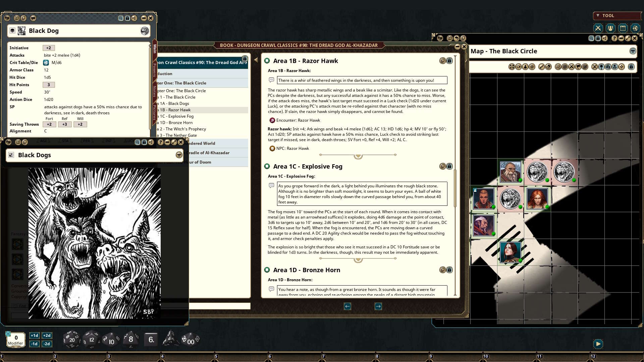
Task: Click the Black Dogs illustration
Action: [x=94, y=243]
